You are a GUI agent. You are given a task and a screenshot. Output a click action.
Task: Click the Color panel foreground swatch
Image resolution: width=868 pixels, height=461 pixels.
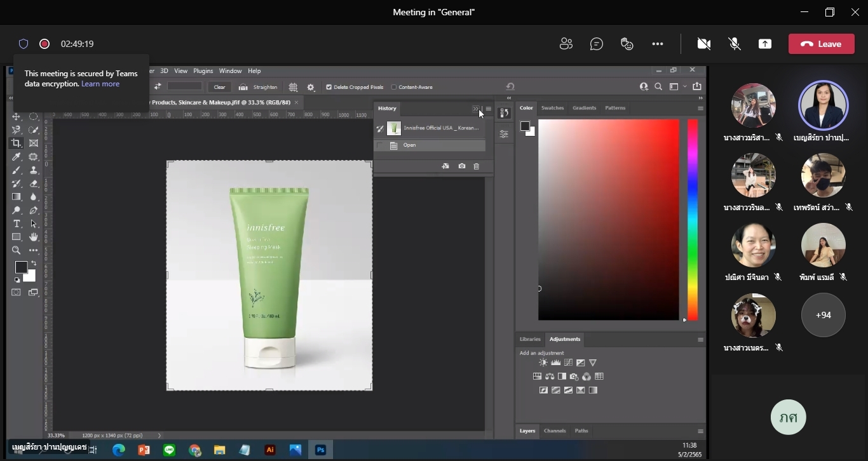[526, 126]
